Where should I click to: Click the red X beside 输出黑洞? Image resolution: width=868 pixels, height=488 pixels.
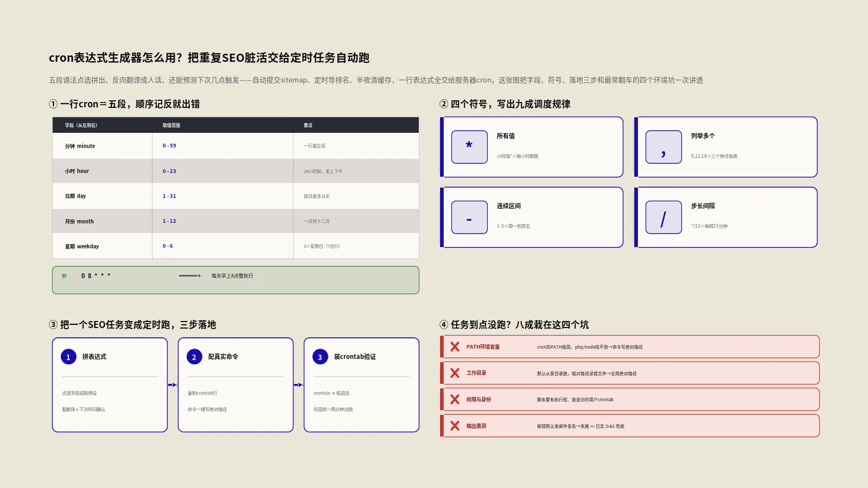455,426
